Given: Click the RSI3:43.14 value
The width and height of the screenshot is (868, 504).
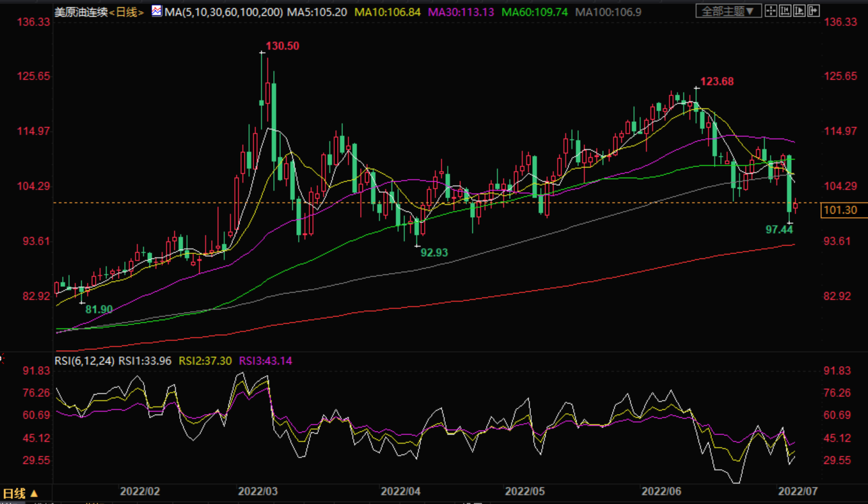Looking at the screenshot, I should pos(265,361).
